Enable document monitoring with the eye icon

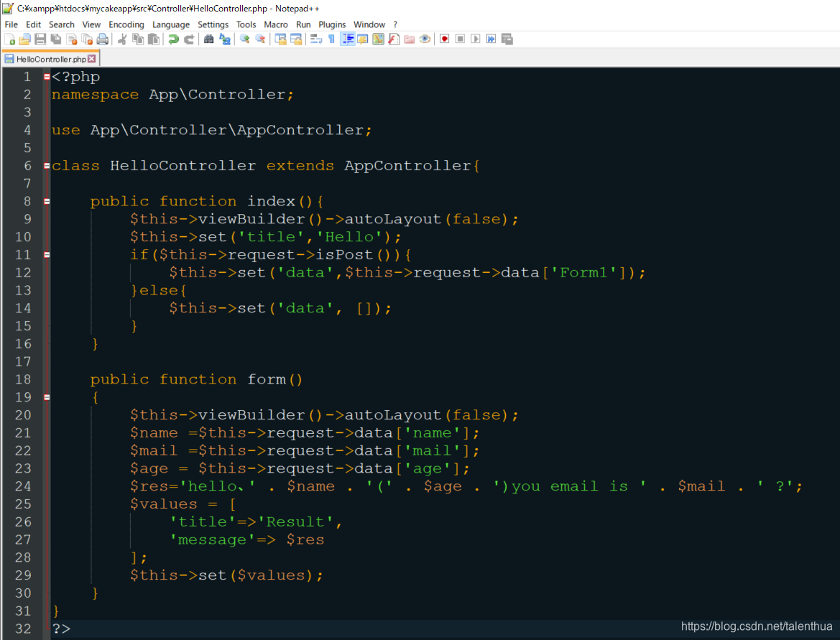pyautogui.click(x=425, y=39)
